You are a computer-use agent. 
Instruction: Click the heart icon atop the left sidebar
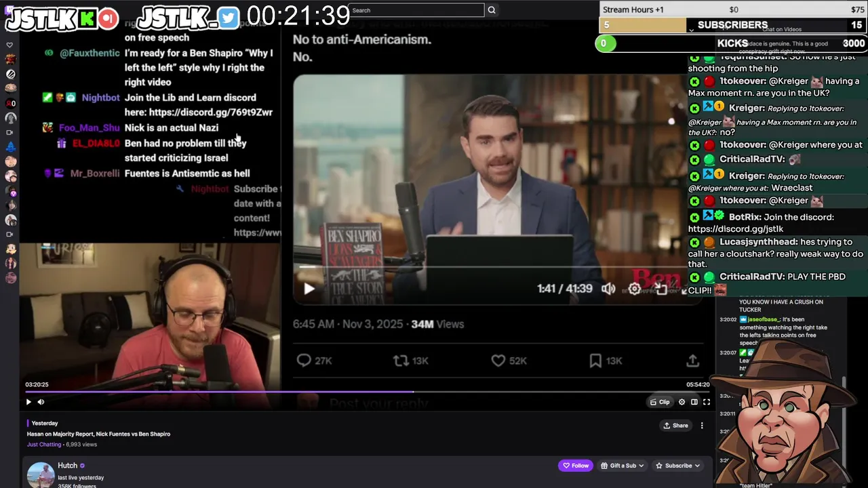coord(9,45)
